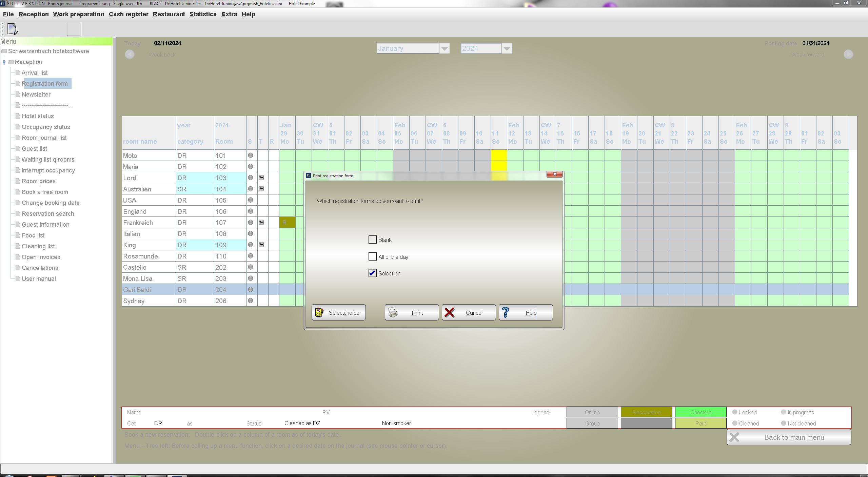868x477 pixels.
Task: Open the Cash register menu
Action: [x=129, y=14]
